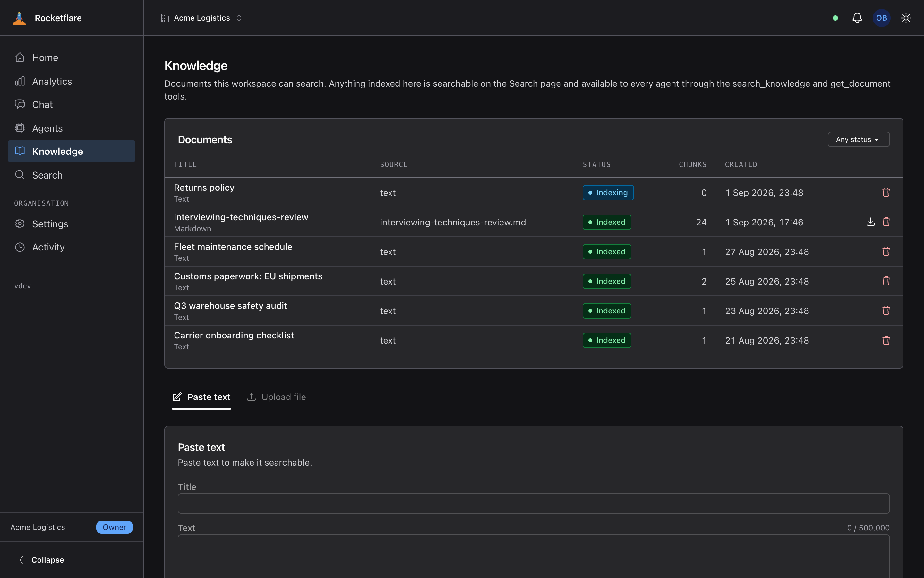Open the Agents page
Image resolution: width=924 pixels, height=578 pixels.
[x=72, y=128]
